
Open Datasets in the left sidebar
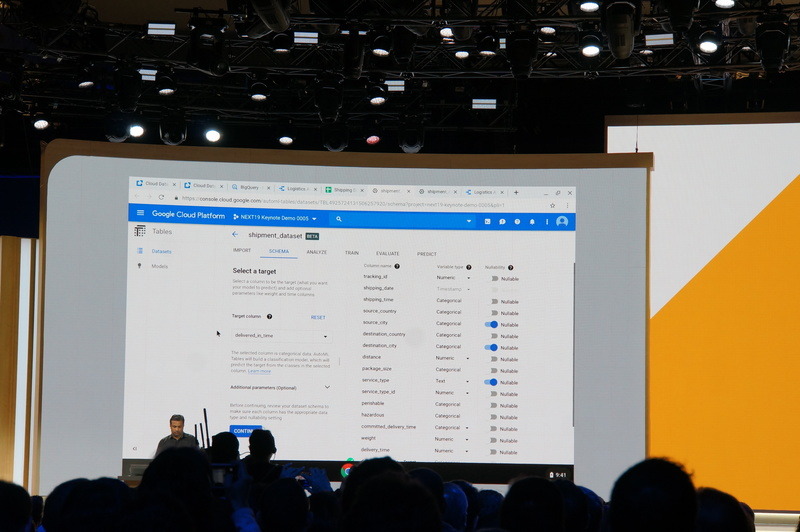[161, 251]
